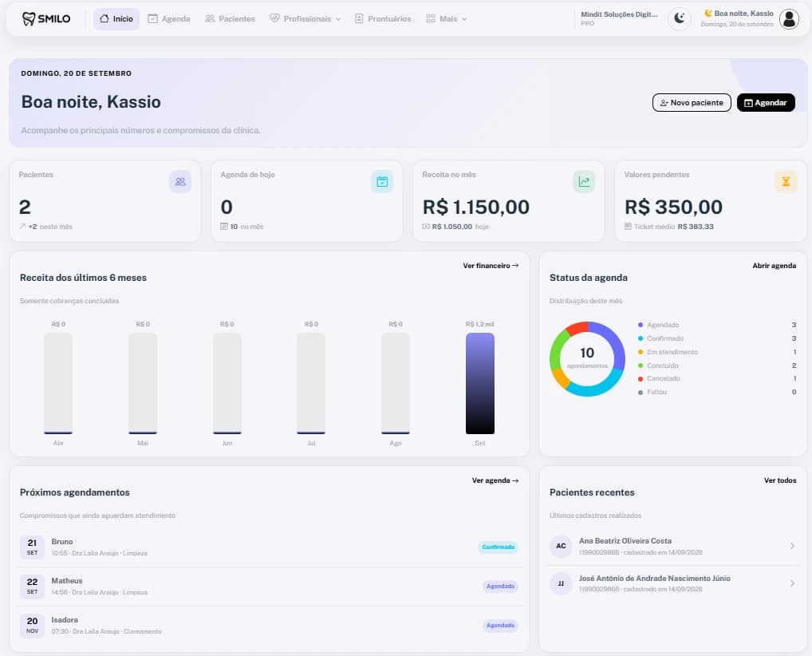Click the Novo paciente button
Viewport: 812px width, 656px height.
point(692,103)
